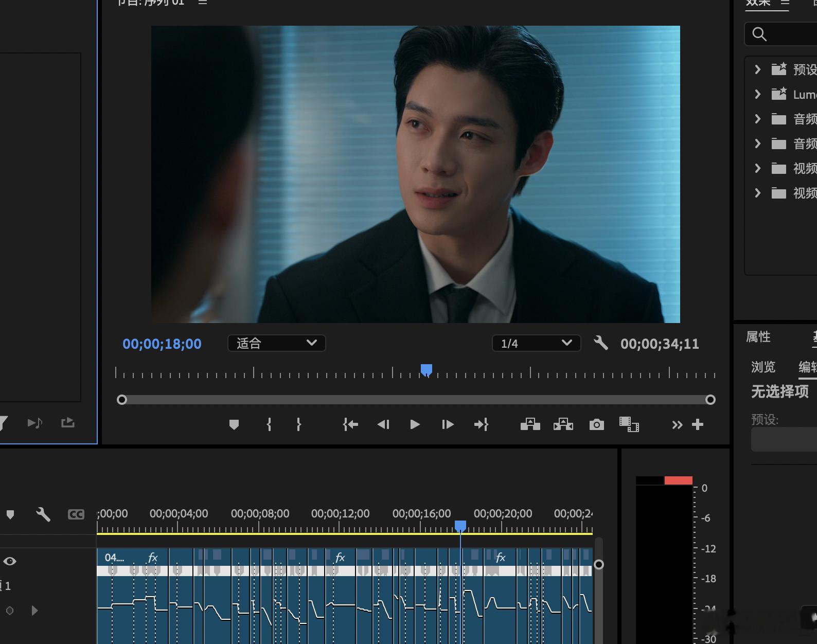Viewport: 817px width, 644px height.
Task: Click the duration timecode 00;00;34;11
Action: click(x=660, y=344)
